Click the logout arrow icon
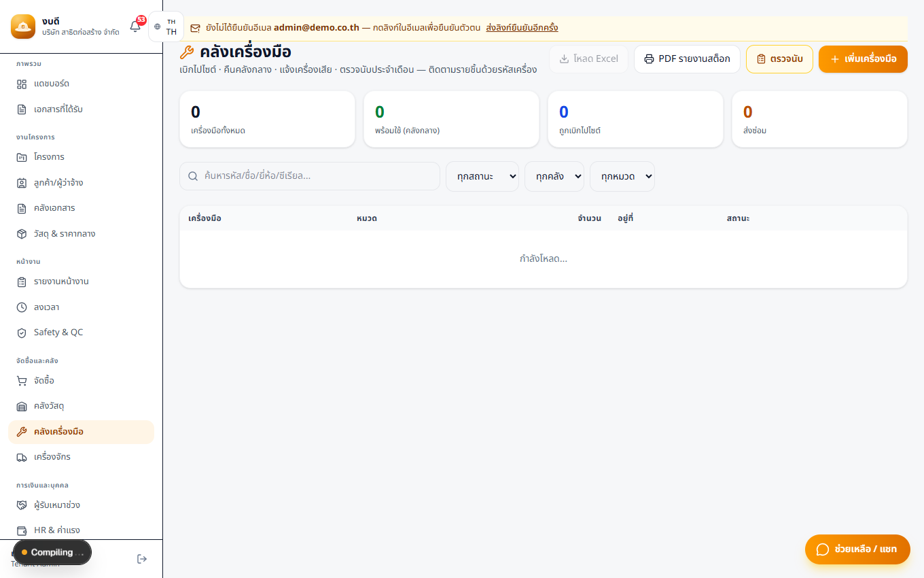The height and width of the screenshot is (578, 924). click(x=142, y=559)
